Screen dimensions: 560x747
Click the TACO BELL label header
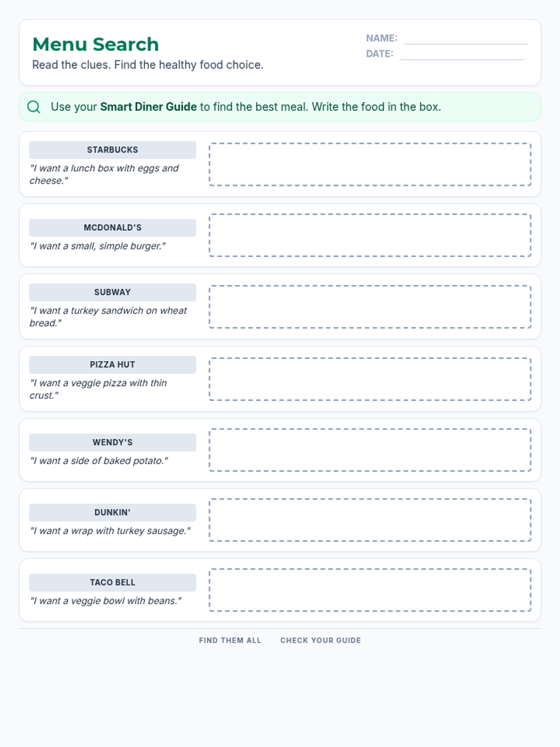(x=112, y=583)
